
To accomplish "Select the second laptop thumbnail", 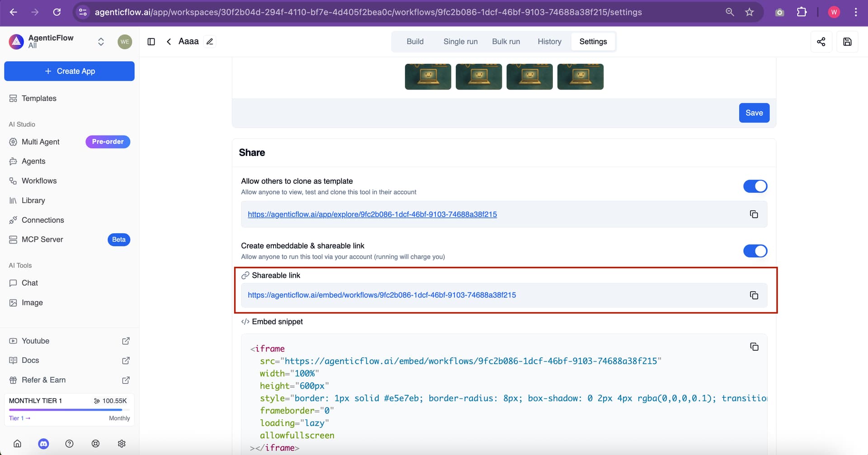I will pyautogui.click(x=479, y=76).
